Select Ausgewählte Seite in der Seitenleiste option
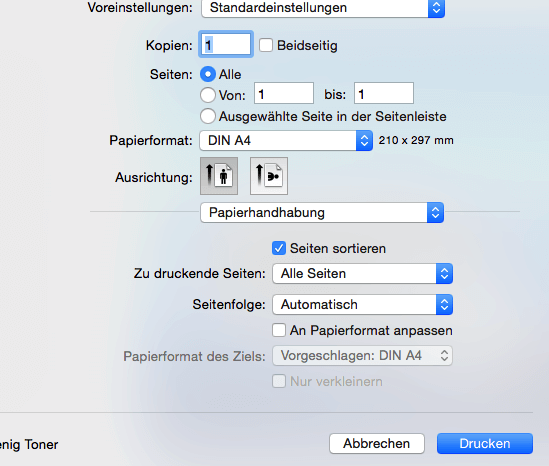Viewport: 549px width, 466px height. pos(208,116)
